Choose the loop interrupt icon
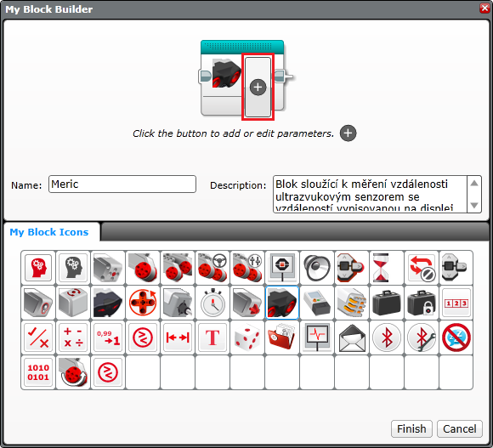The width and height of the screenshot is (493, 448). (422, 268)
